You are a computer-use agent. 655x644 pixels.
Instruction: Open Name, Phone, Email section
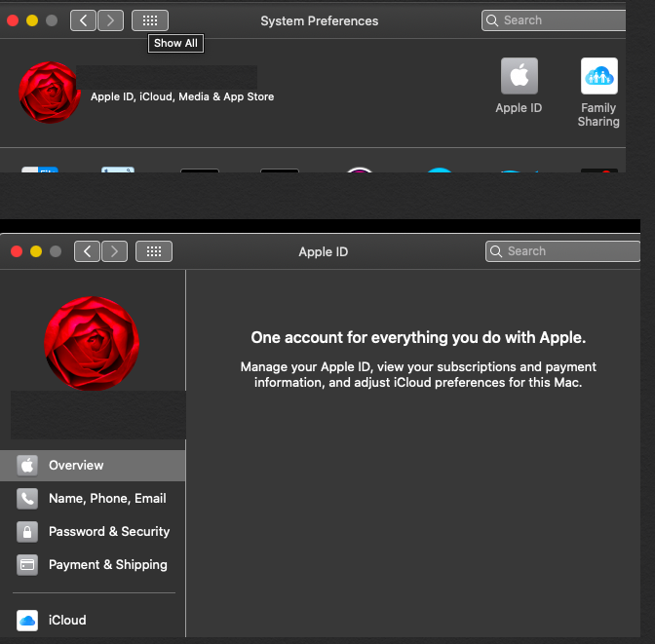pos(93,498)
